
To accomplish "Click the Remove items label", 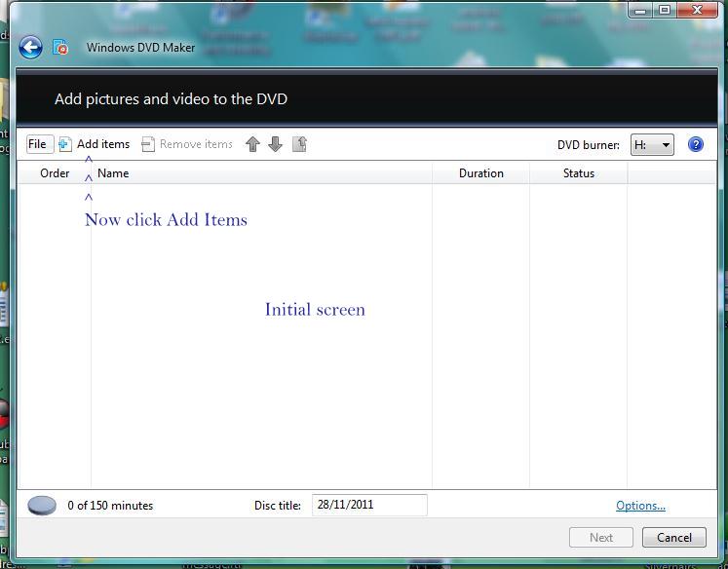I will click(196, 144).
